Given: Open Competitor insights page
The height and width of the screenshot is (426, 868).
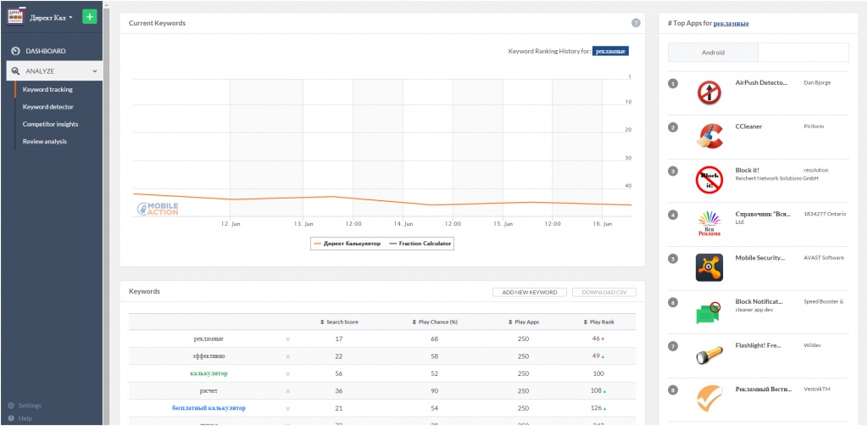Looking at the screenshot, I should (x=50, y=124).
